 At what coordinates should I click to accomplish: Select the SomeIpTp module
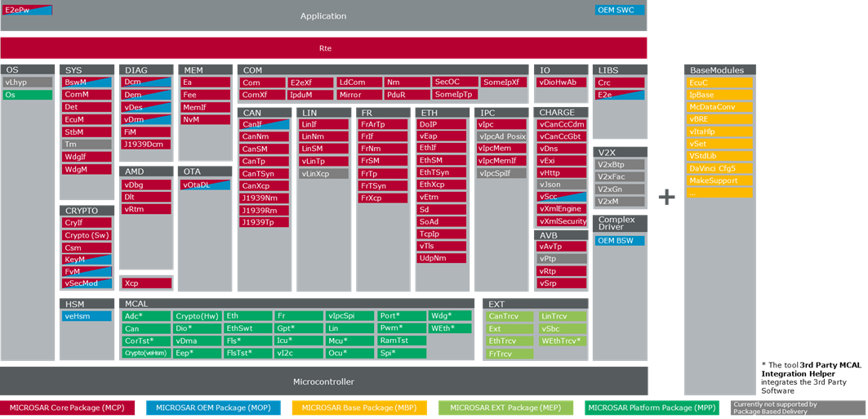pos(455,95)
